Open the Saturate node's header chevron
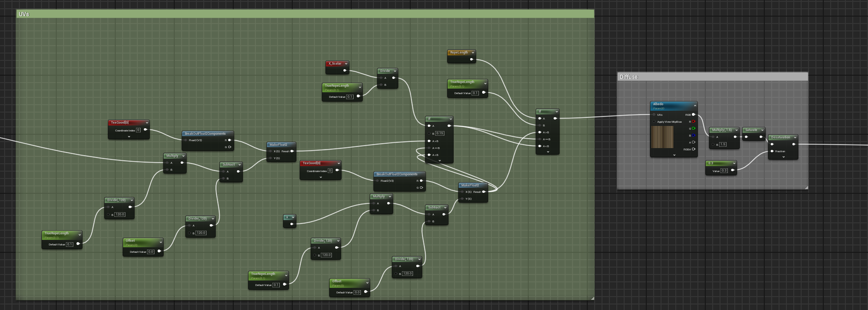This screenshot has height=310, width=868. [x=762, y=130]
